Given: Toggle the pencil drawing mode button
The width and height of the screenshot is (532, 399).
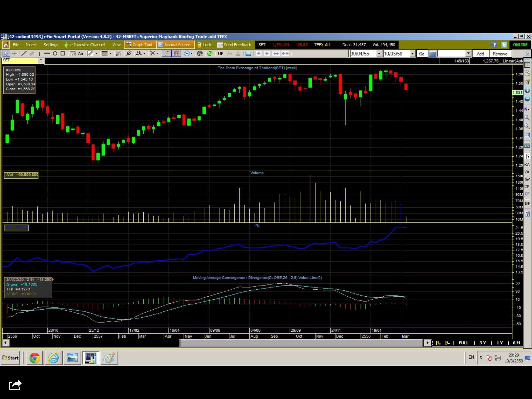Looking at the screenshot, I should point(167,54).
